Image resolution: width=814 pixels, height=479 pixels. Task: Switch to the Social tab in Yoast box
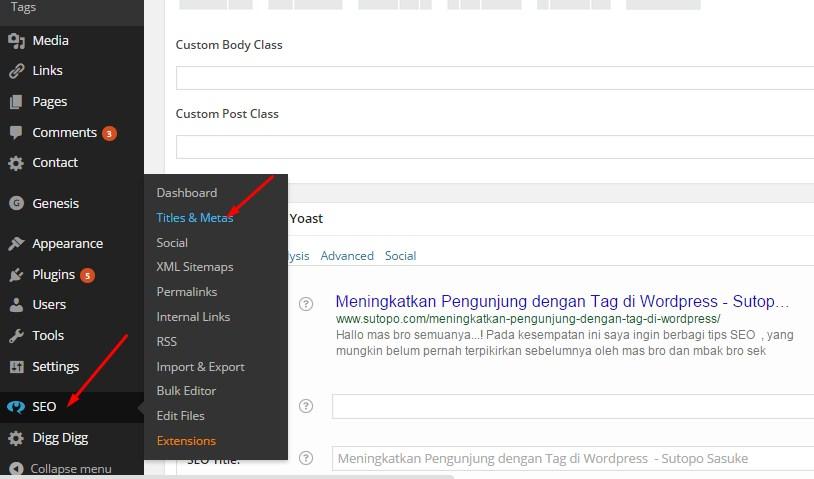pos(400,256)
